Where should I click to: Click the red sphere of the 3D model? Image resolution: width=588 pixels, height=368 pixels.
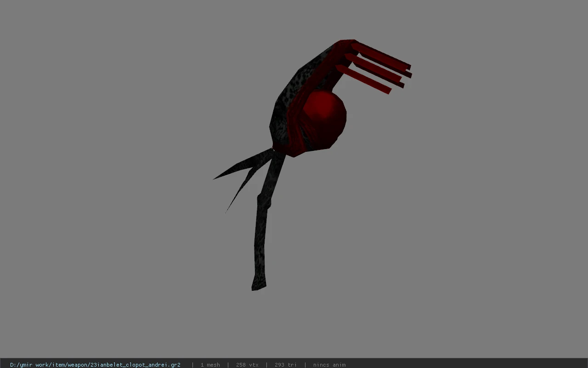pos(324,119)
